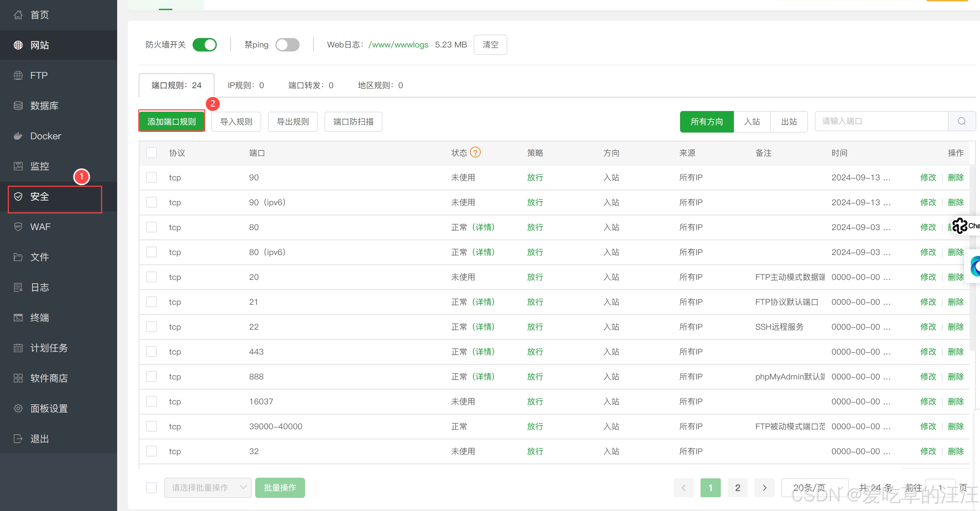Check the checkbox for port 443 row
The width and height of the screenshot is (980, 511).
click(151, 352)
